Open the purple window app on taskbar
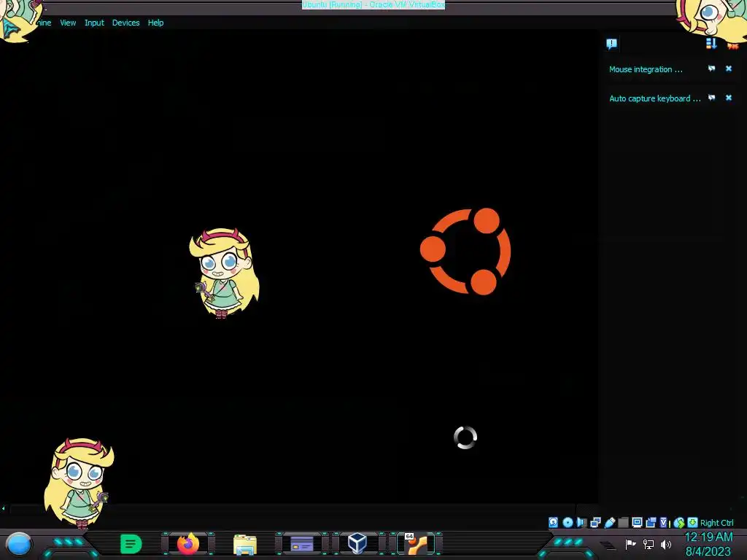 point(301,544)
